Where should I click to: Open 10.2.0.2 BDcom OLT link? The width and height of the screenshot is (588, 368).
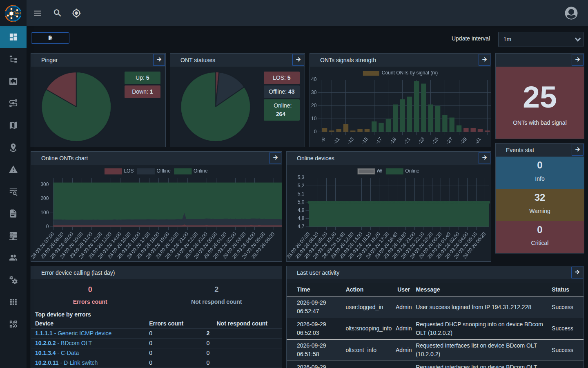pos(63,343)
